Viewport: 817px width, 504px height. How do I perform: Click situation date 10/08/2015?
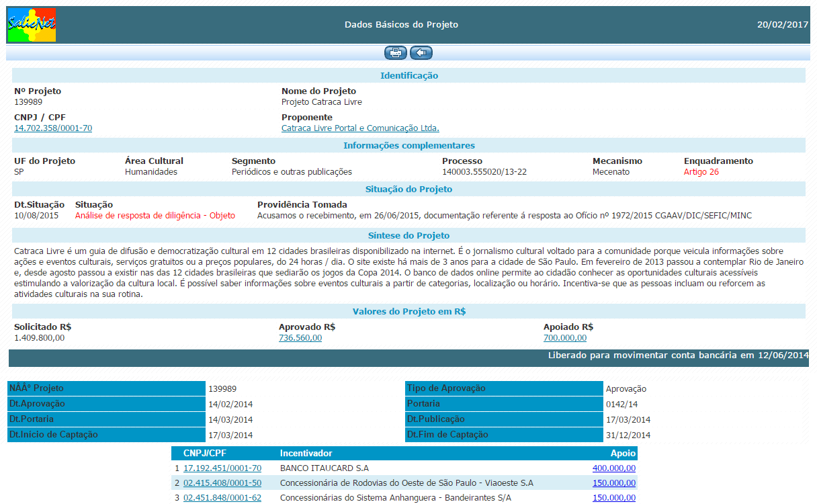[36, 216]
